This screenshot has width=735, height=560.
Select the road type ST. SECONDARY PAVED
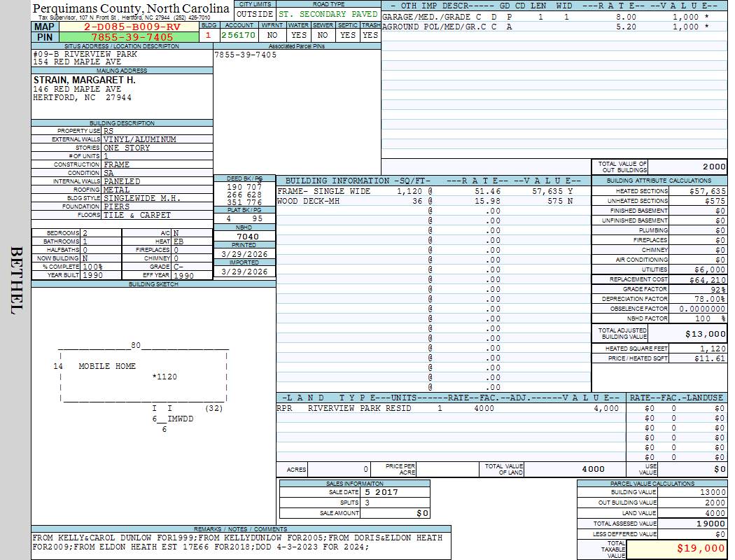point(328,14)
